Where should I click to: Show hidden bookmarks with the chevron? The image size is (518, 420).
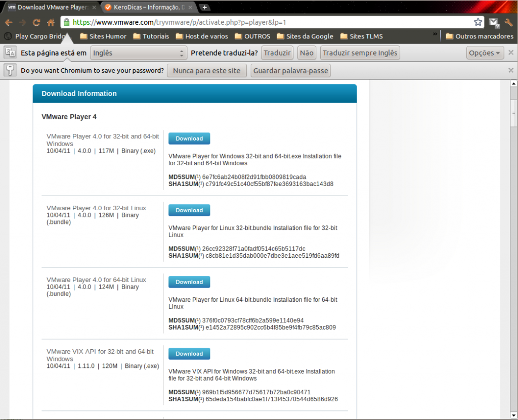tap(435, 34)
